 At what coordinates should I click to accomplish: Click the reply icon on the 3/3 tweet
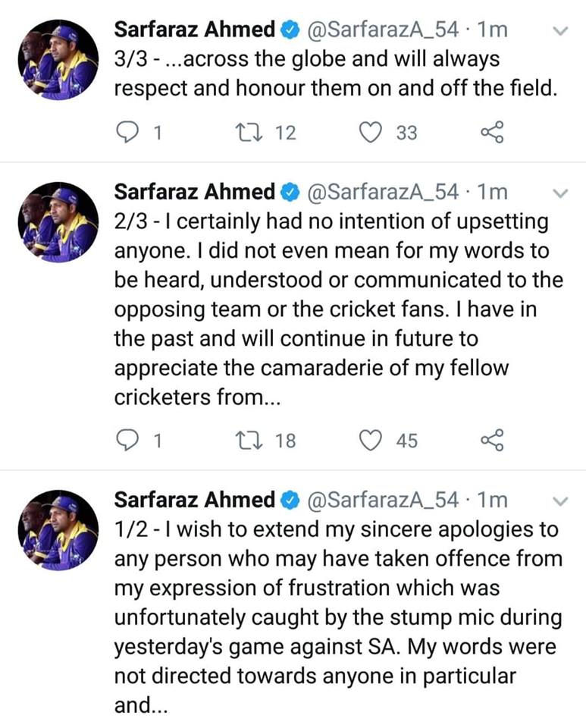click(126, 133)
